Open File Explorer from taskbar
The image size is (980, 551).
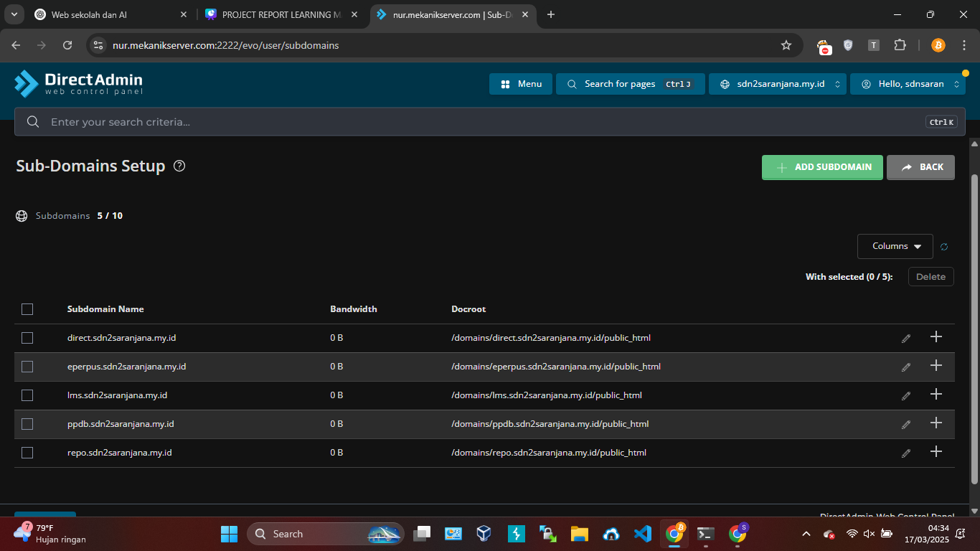[579, 534]
